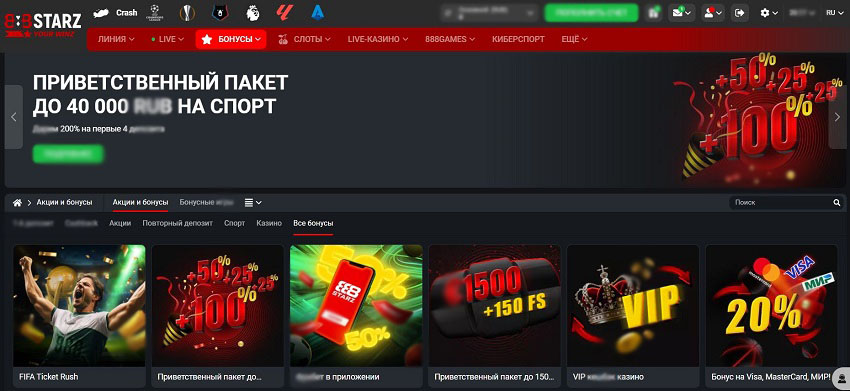The height and width of the screenshot is (391, 850).
Task: Click the 888Starz logo
Action: (x=42, y=24)
